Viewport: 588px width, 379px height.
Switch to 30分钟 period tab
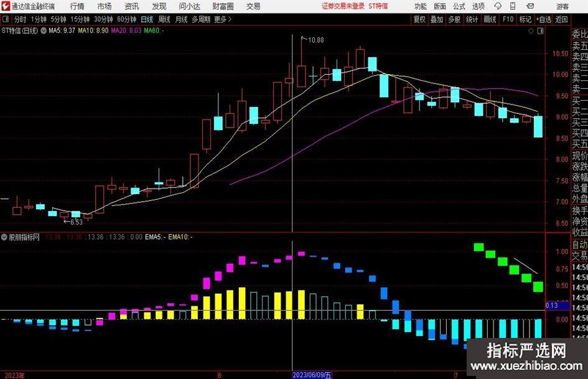(x=103, y=19)
